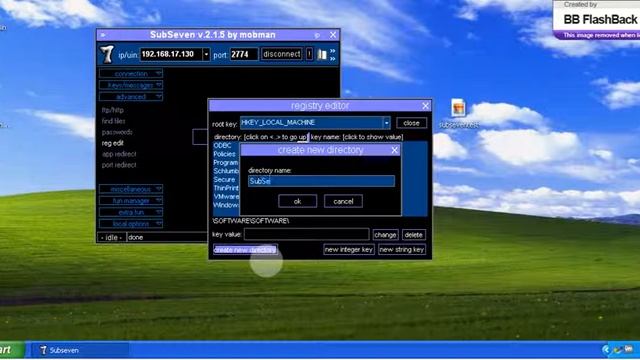The height and width of the screenshot is (360, 640).
Task: Cancel the create new directory dialog
Action: pos(343,201)
